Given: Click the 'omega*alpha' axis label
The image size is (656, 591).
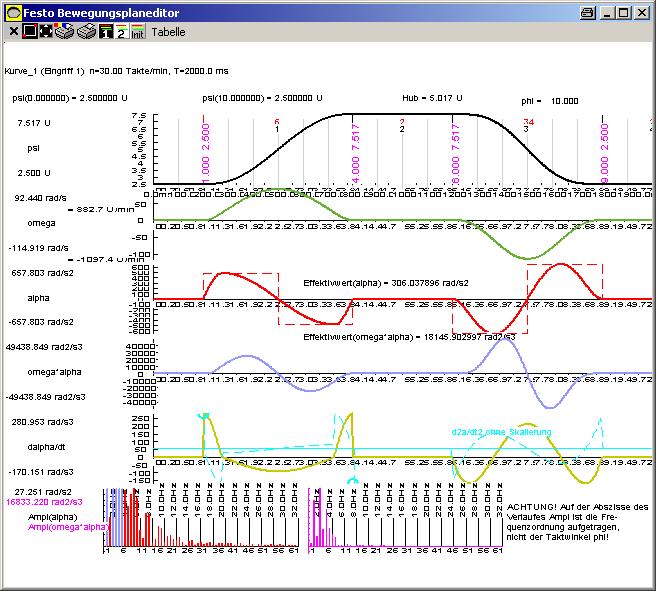Looking at the screenshot, I should [54, 372].
